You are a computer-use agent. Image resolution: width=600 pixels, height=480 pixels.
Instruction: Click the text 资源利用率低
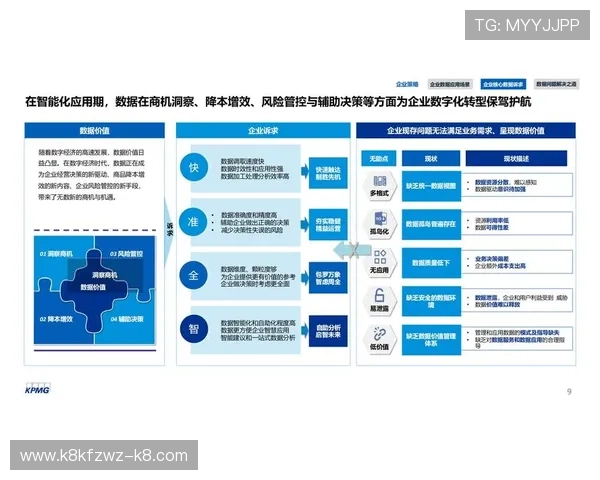[492, 221]
